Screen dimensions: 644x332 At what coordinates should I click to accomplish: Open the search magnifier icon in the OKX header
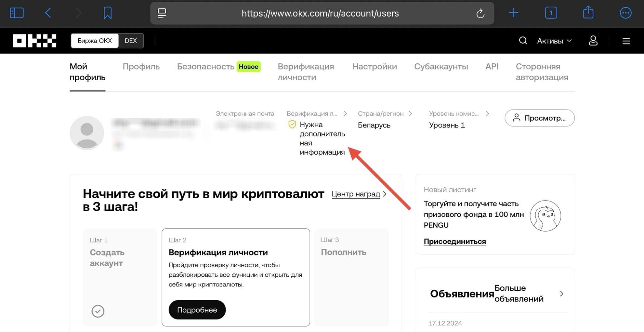pos(523,41)
